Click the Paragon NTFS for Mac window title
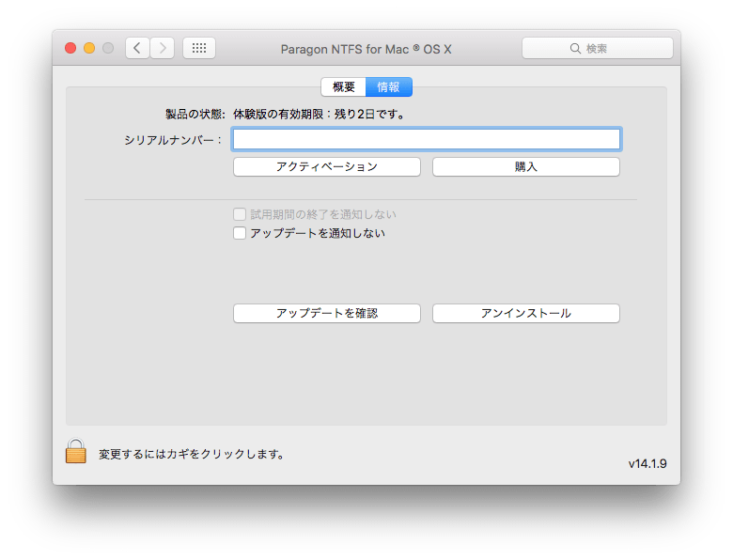The image size is (733, 560). tap(366, 49)
